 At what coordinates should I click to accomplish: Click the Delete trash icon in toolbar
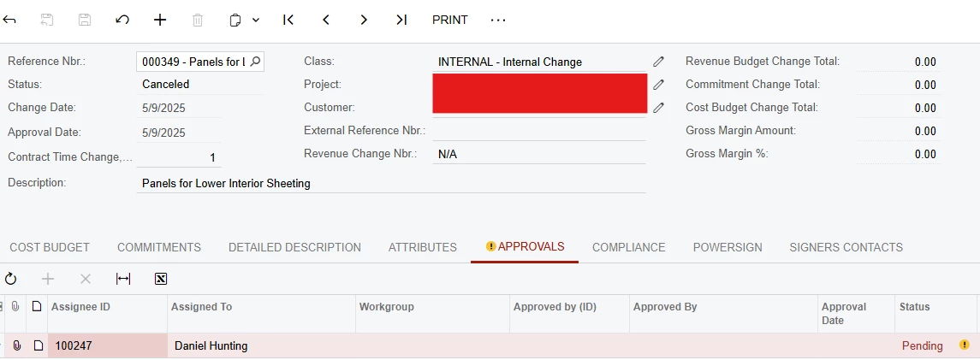pos(198,20)
